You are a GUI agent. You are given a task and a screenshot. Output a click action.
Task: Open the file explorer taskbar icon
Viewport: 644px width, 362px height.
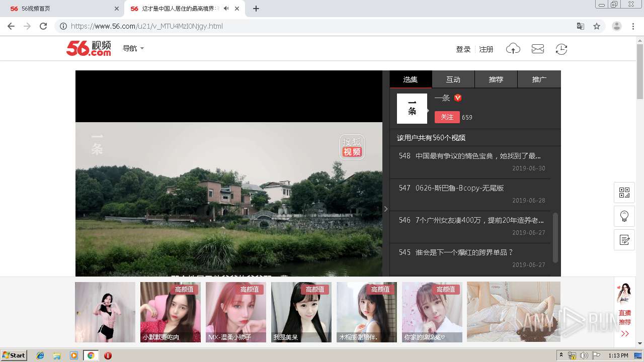pos(57,355)
